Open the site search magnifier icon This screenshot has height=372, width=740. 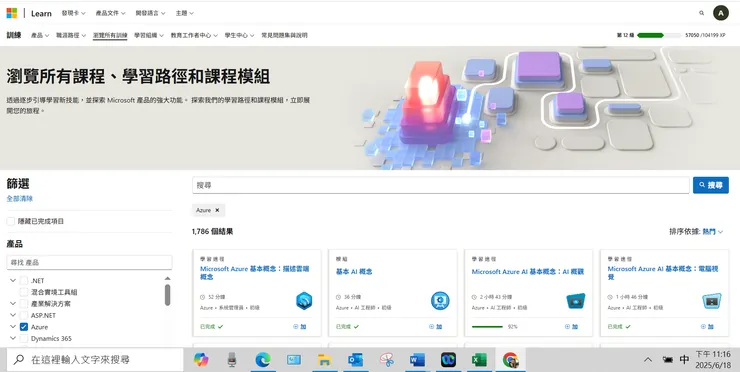point(701,13)
